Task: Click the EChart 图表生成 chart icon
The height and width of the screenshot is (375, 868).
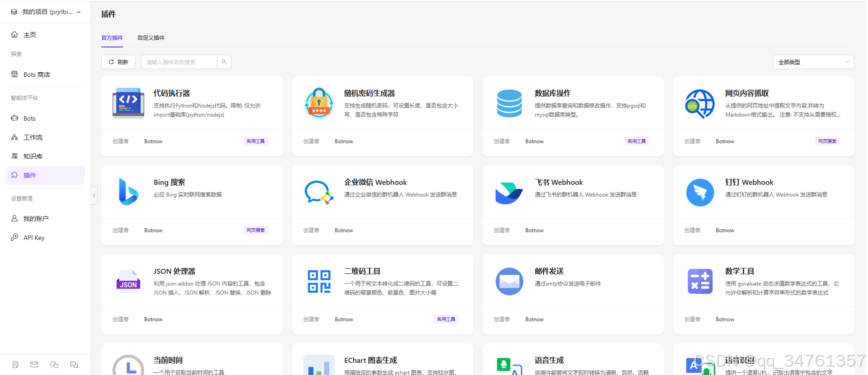Action: [x=319, y=365]
